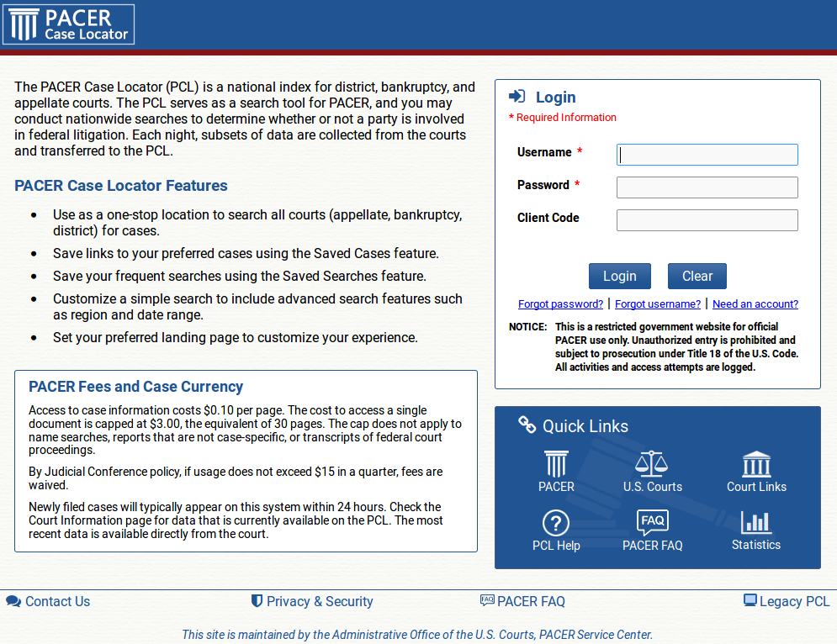Image resolution: width=837 pixels, height=644 pixels.
Task: Click the footer PACER FAQ icon
Action: point(487,600)
